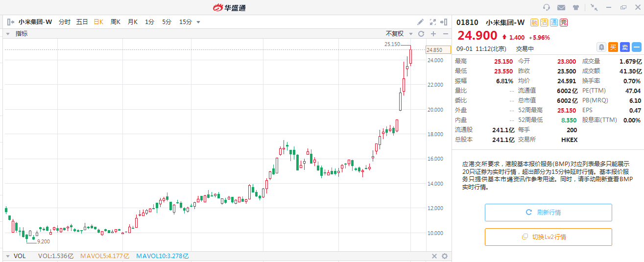This screenshot has height=262, width=644.
Task: Zoom in the chart with plus
Action: click(x=433, y=34)
